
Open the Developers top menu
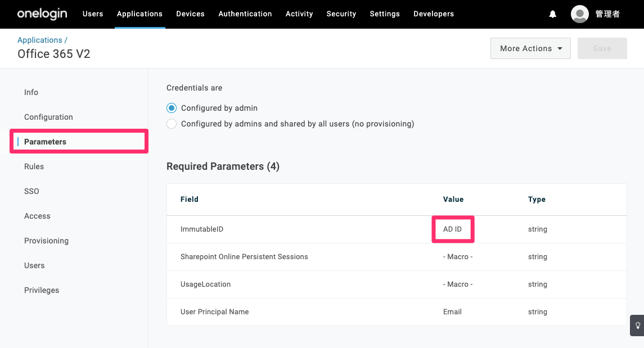[x=434, y=14]
